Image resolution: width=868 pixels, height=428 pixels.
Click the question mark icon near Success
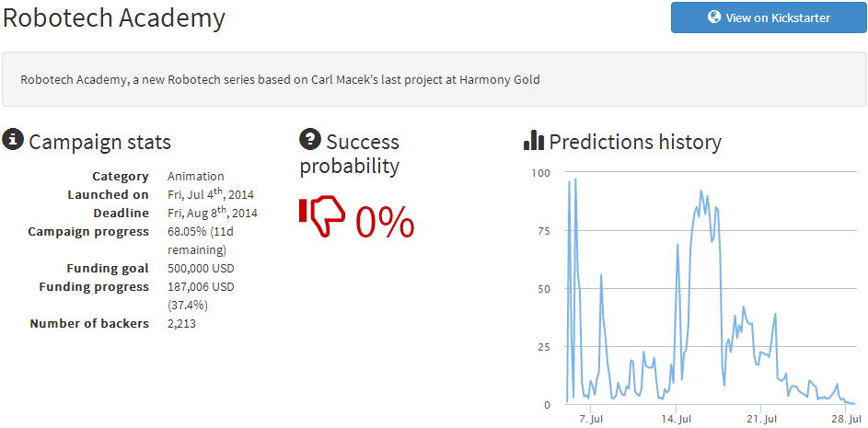coord(310,139)
